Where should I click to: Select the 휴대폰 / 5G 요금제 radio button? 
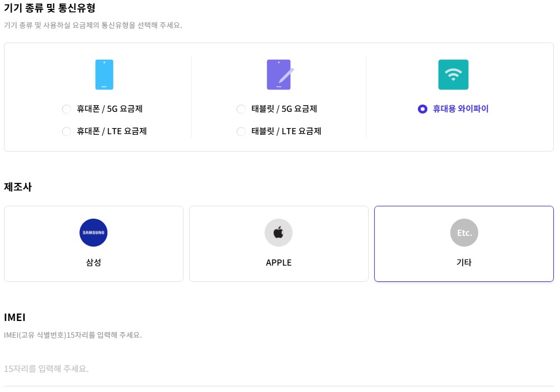[67, 109]
